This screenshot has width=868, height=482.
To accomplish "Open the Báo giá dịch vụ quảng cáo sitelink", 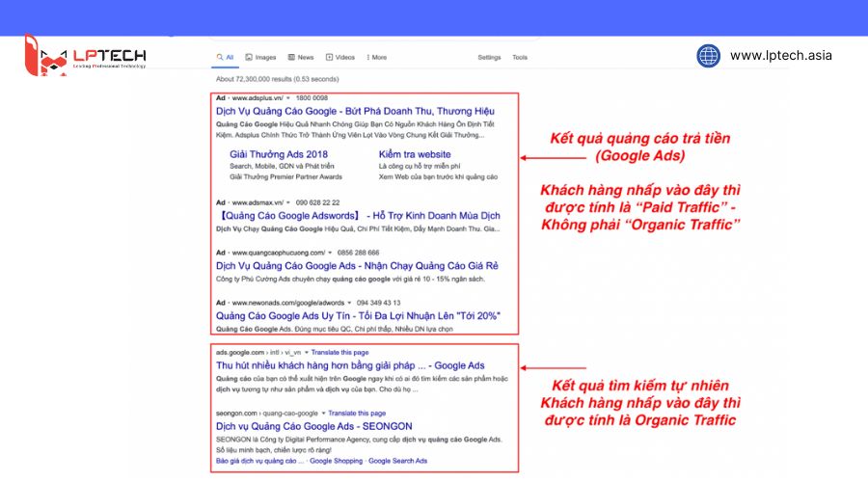I will click(259, 461).
